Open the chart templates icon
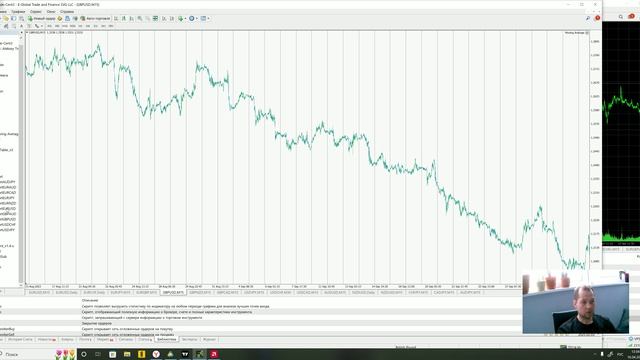The image size is (640, 360). pyautogui.click(x=203, y=18)
